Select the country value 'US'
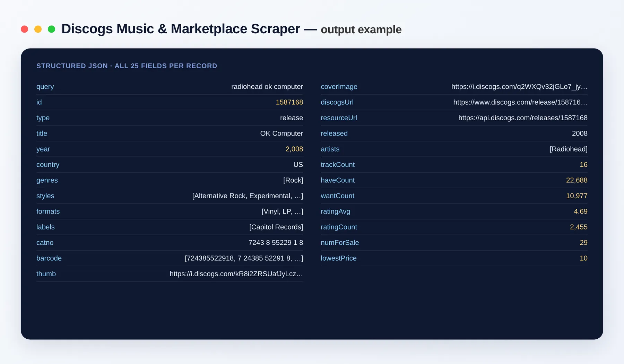This screenshot has height=364, width=624. click(298, 165)
